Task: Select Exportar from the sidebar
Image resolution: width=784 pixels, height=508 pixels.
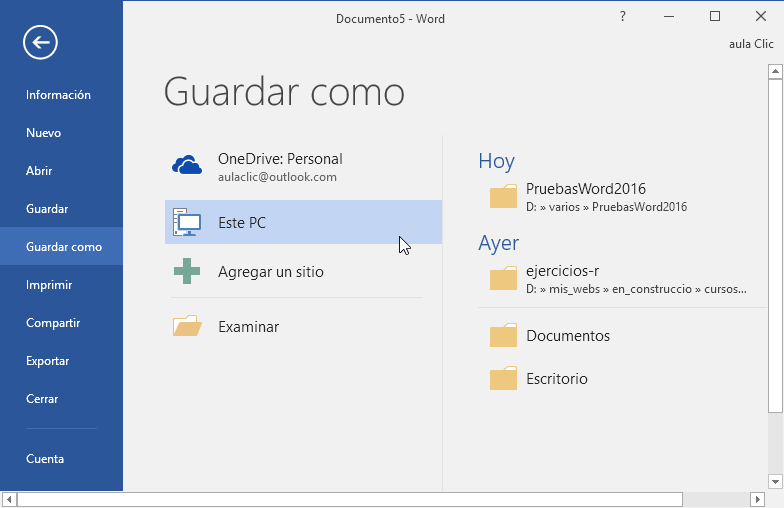Action: click(47, 361)
